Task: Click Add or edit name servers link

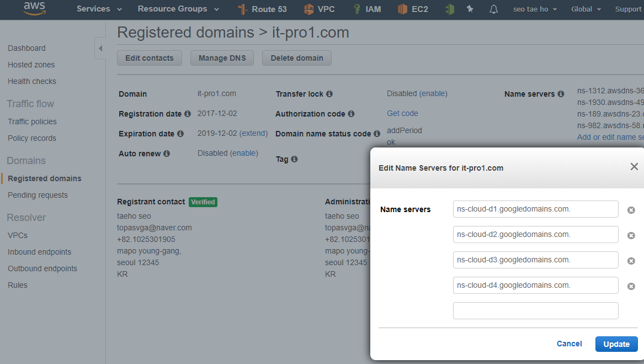Action: point(610,137)
